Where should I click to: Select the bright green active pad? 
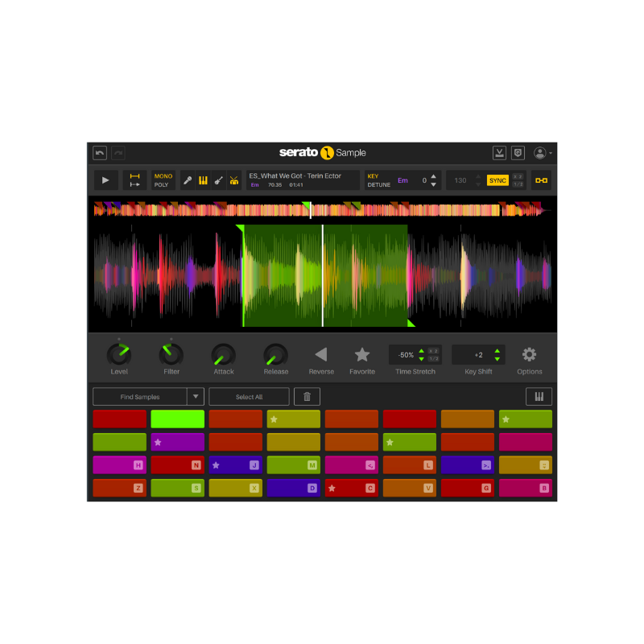[x=177, y=419]
